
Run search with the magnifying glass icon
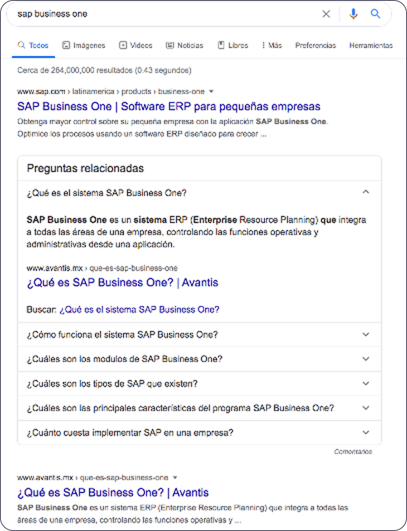375,14
